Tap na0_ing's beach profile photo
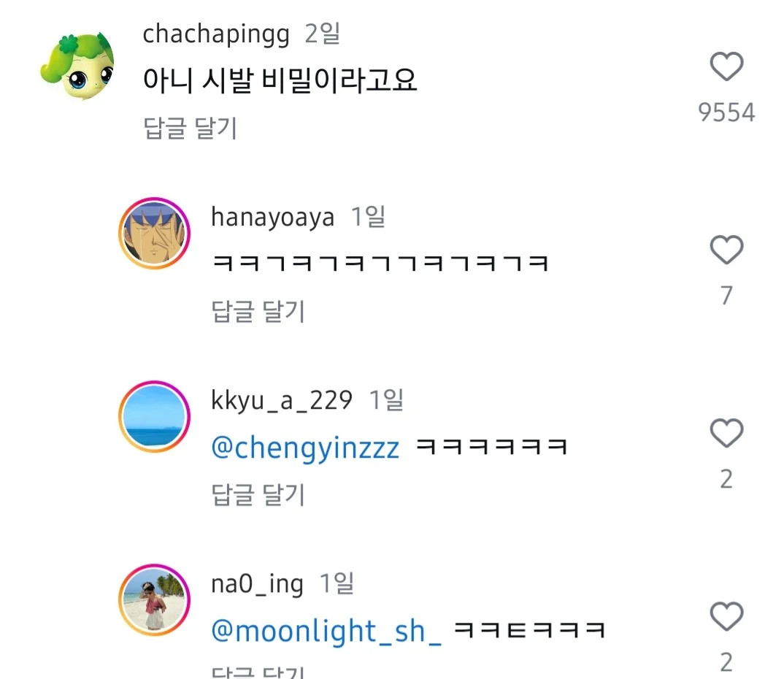Screen dimensions: 784x679 [154, 599]
